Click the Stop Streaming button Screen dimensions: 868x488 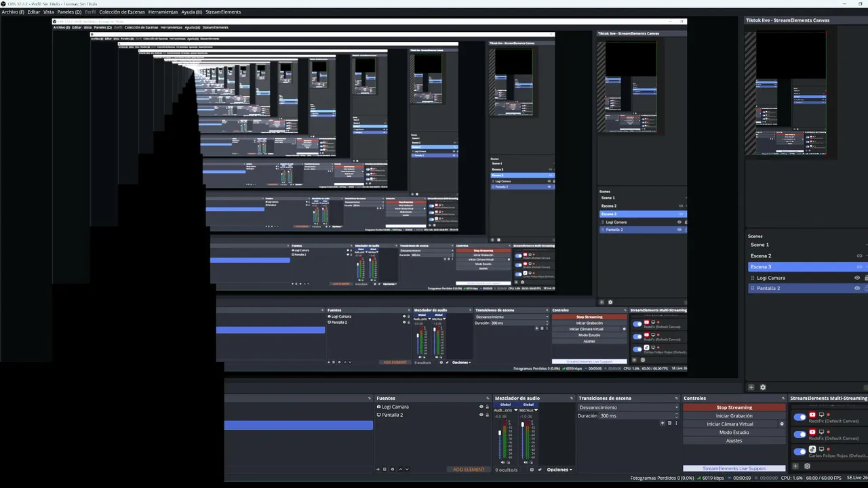click(734, 407)
